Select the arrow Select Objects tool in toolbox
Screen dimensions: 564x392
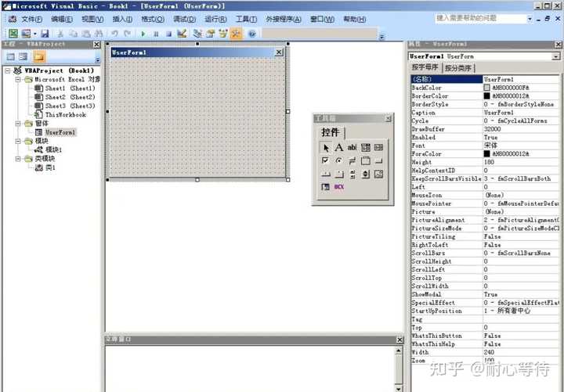[326, 148]
